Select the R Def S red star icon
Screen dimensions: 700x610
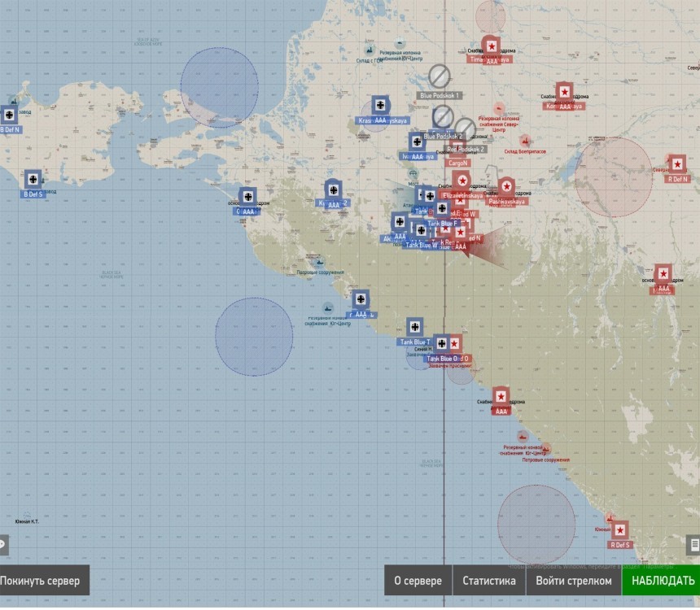pyautogui.click(x=619, y=530)
